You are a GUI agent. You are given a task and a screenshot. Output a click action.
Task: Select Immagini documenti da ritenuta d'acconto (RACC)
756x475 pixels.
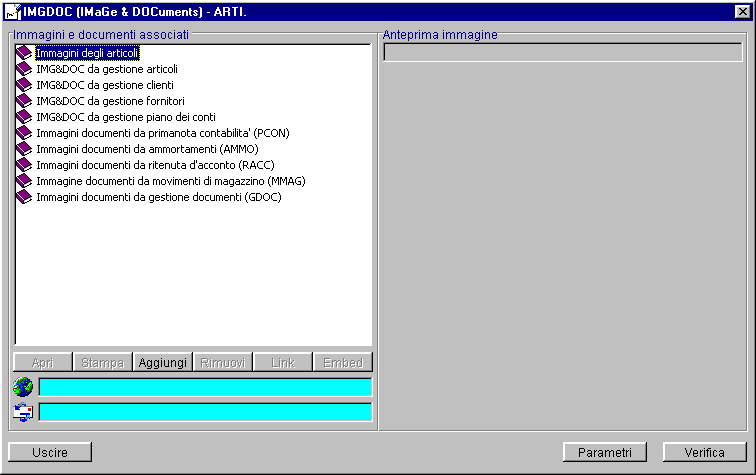pyautogui.click(x=155, y=165)
